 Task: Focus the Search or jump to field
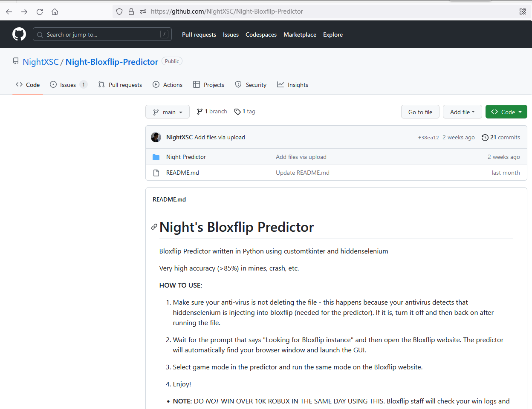coord(102,35)
